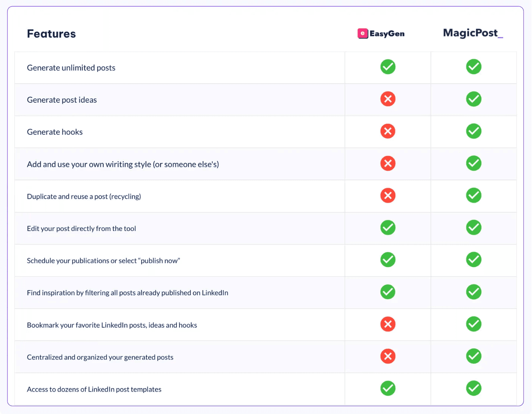Screen dimensions: 532x414
Task: Click EasyGen green check for Generate unlimited posts
Action: (x=388, y=67)
